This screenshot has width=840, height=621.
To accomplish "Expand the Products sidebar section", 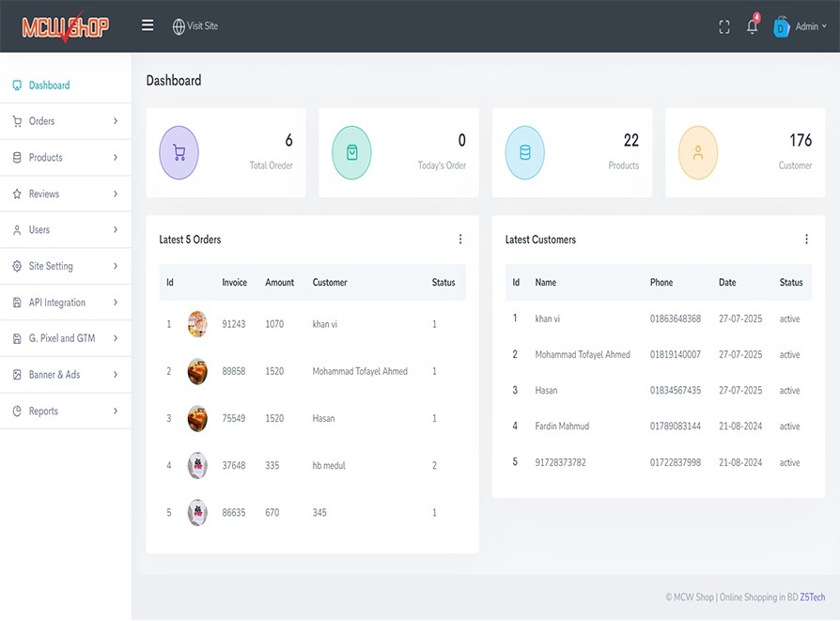I will (65, 158).
